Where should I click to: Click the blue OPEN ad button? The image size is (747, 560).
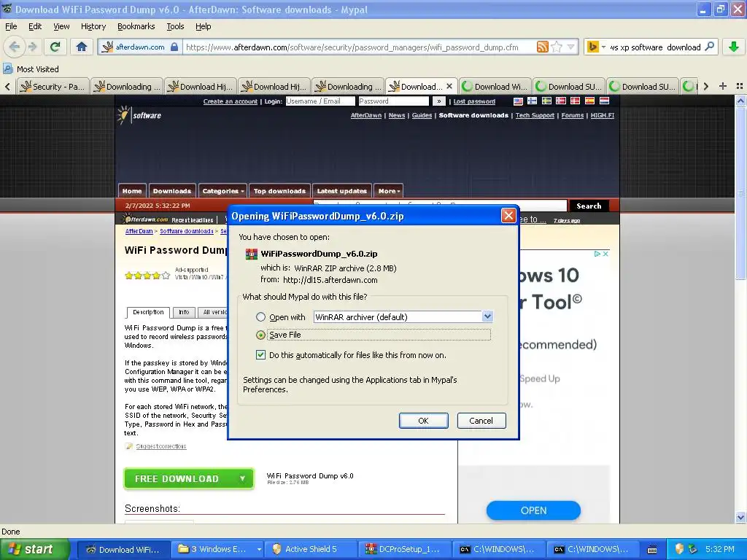point(533,510)
